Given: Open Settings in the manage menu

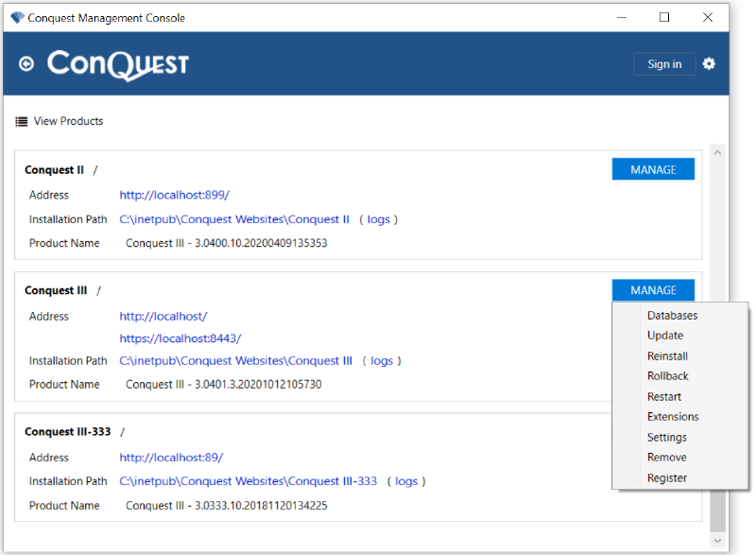Looking at the screenshot, I should (667, 438).
